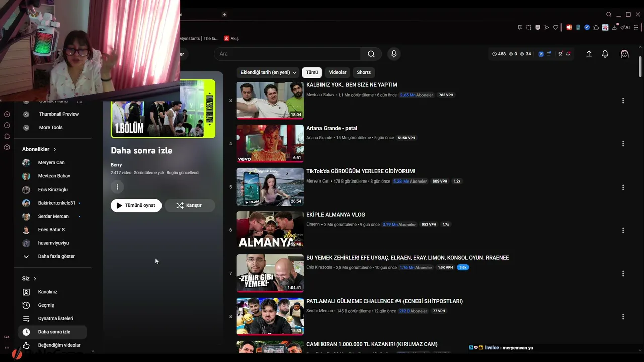Open the Opera GX sidebar history clock icon
The height and width of the screenshot is (362, 644).
(7, 125)
